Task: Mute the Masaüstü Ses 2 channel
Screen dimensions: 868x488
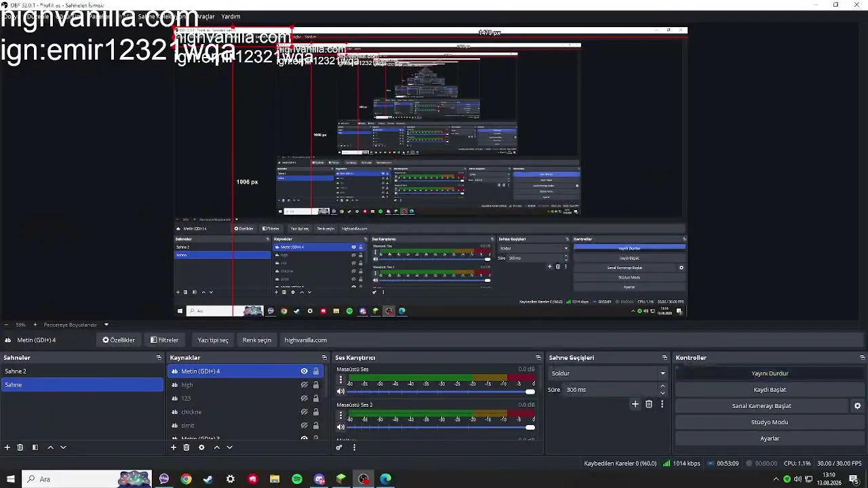Action: point(340,427)
